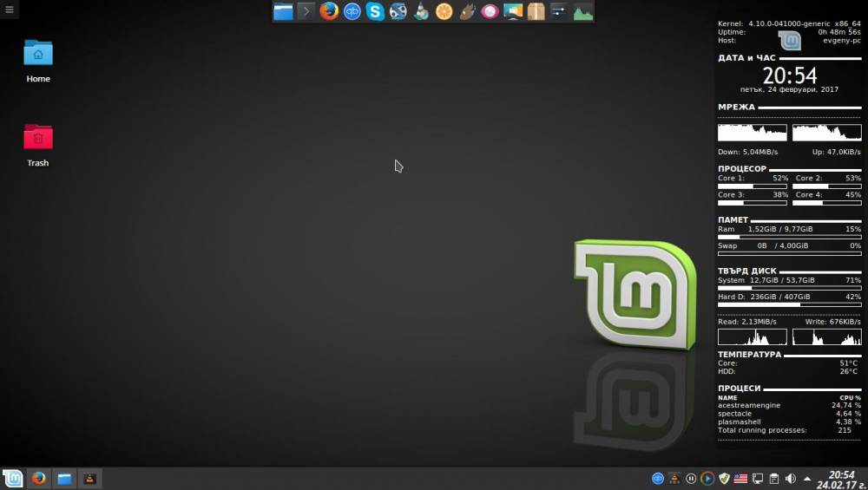
Task: Open the pink round app in dock
Action: click(490, 11)
